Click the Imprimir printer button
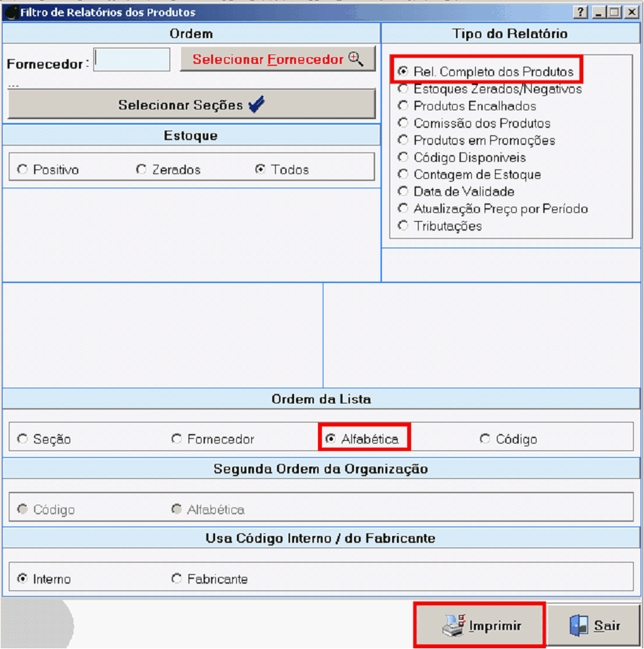644x649 pixels. coord(479,625)
